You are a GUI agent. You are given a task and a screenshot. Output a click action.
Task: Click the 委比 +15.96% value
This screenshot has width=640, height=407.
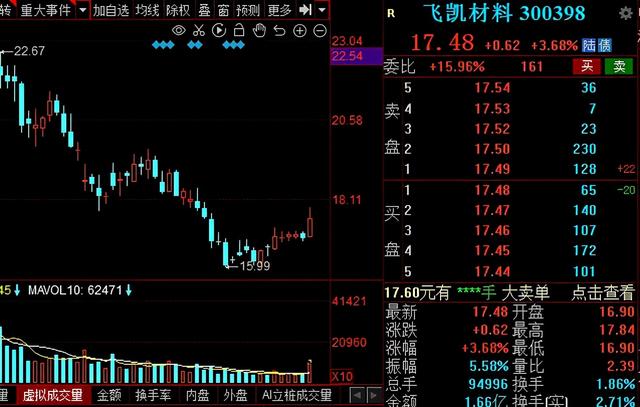[x=457, y=67]
